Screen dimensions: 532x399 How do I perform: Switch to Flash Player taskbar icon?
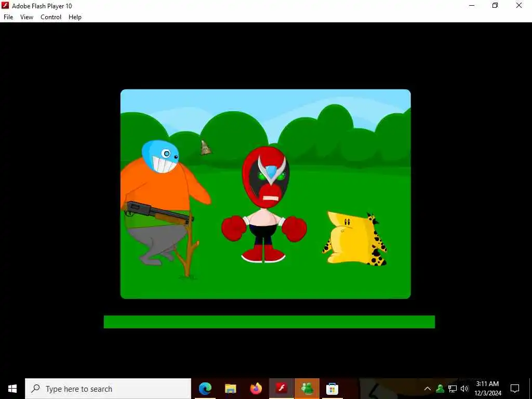point(281,389)
